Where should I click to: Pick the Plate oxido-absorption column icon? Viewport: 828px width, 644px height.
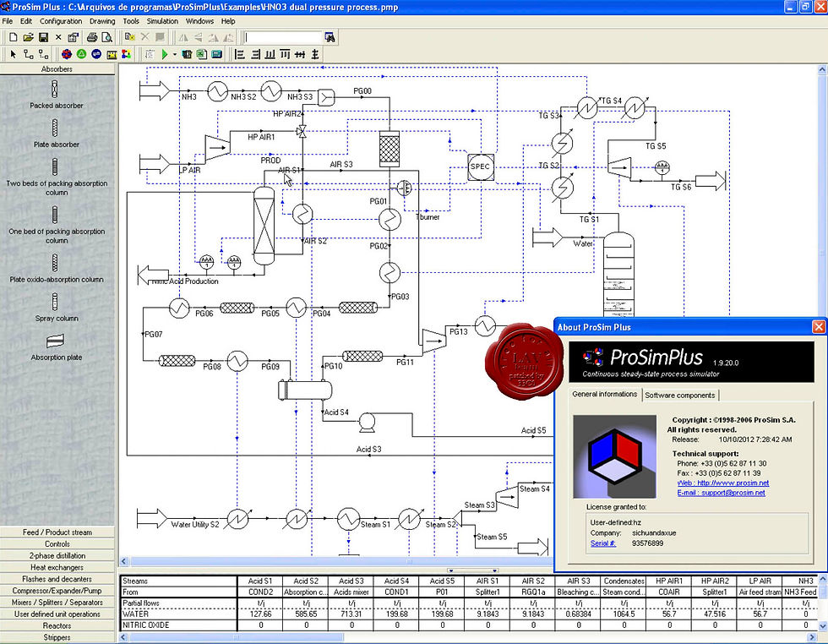[x=55, y=263]
